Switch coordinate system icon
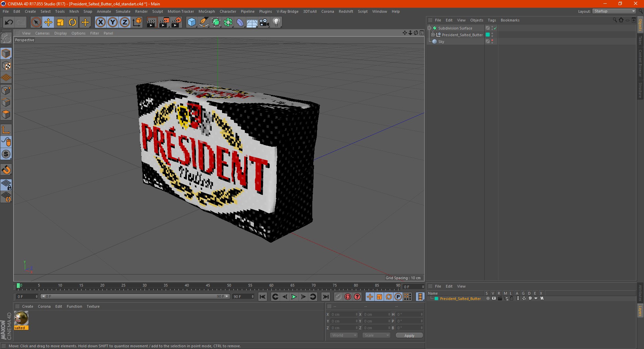Screen dimensions: 644x349 [137, 22]
